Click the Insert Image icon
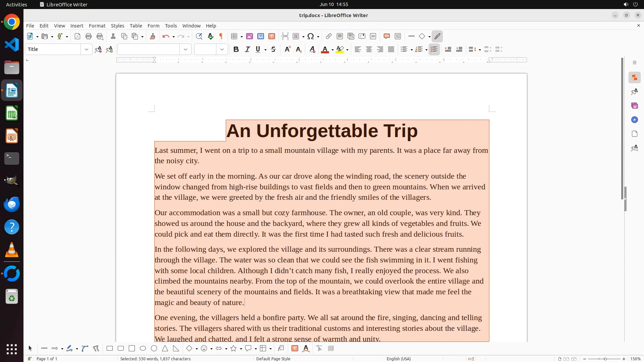 point(250,37)
